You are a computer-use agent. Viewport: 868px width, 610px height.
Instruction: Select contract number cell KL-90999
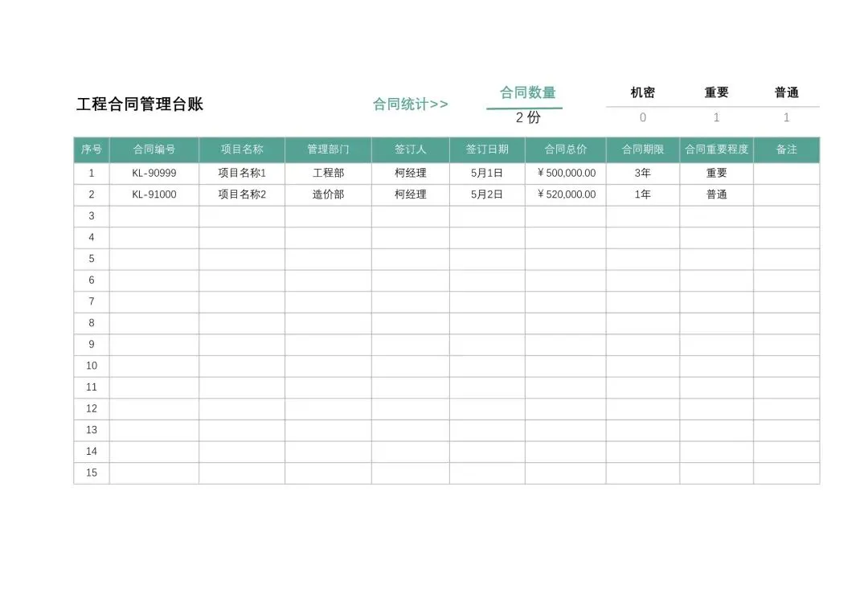coord(154,174)
